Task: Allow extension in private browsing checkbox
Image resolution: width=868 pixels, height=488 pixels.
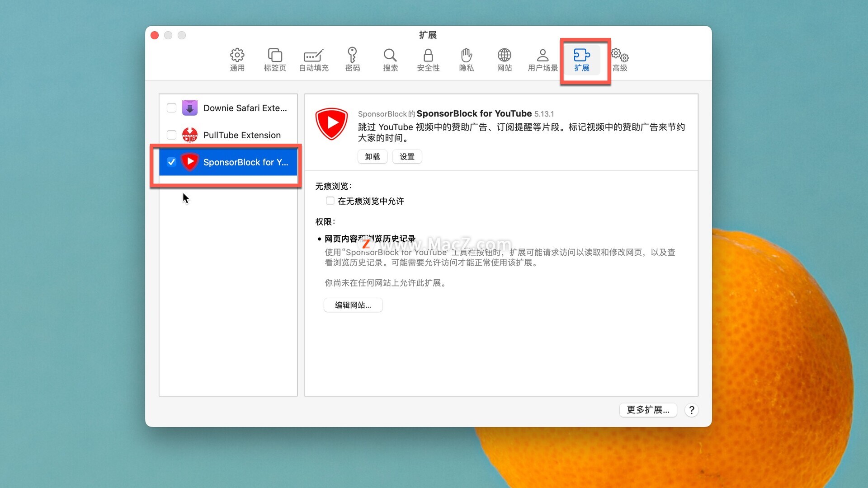Action: 330,201
